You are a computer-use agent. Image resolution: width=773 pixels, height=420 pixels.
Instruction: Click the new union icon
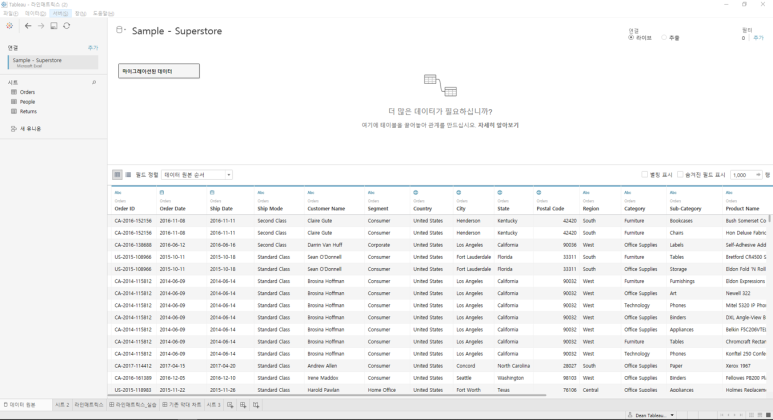(14, 128)
